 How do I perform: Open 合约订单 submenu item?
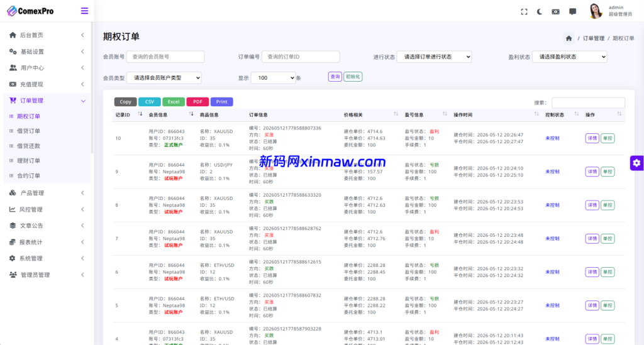click(x=28, y=175)
